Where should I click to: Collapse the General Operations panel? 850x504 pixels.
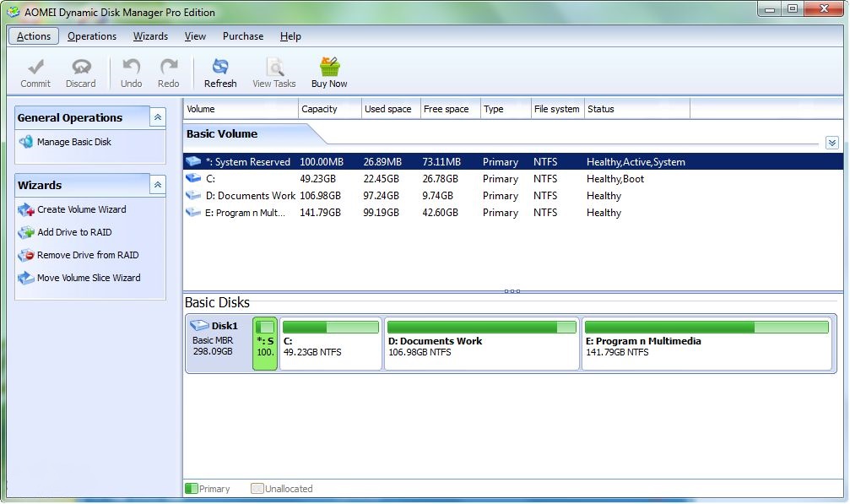click(158, 117)
